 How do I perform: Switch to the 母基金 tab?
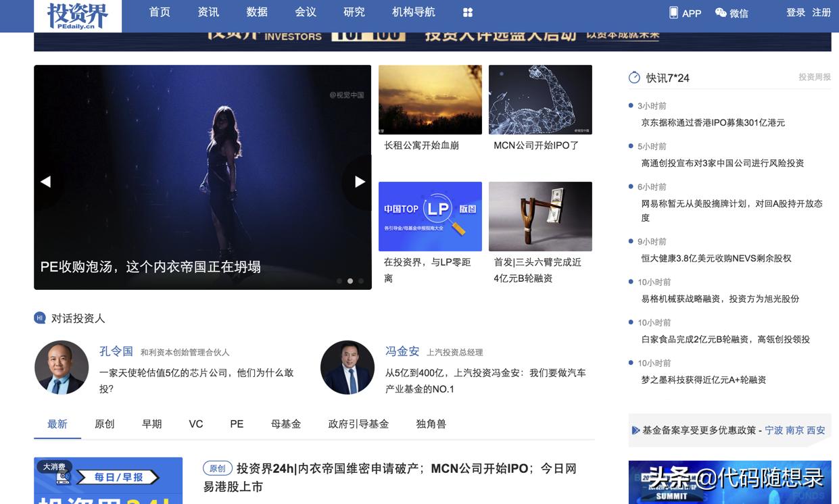[x=286, y=424]
